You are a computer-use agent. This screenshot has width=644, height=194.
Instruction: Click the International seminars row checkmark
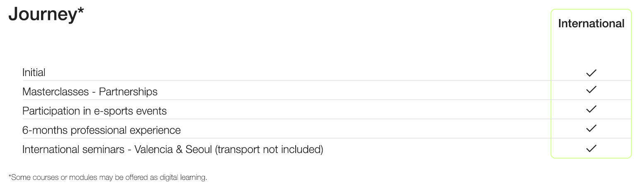click(591, 148)
